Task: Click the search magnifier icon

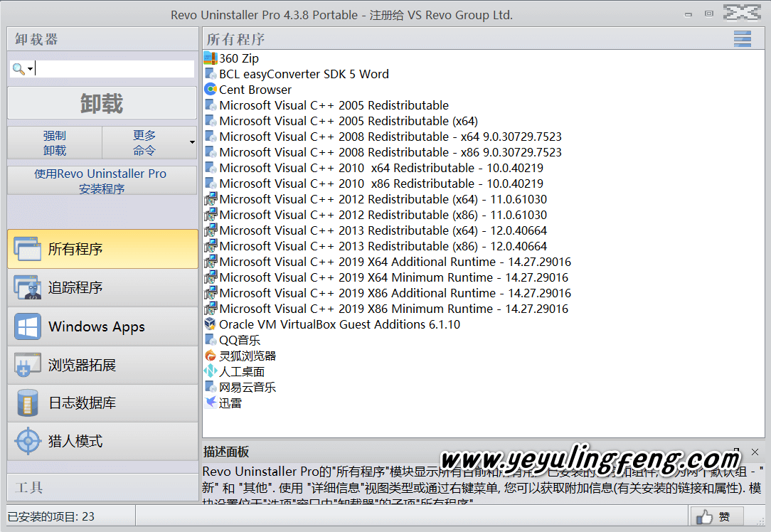Action: pos(18,69)
